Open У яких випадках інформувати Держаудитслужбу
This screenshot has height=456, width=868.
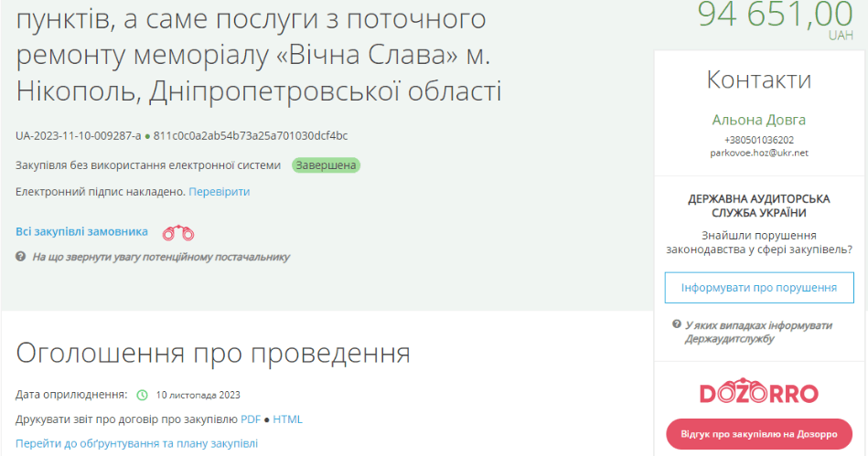758,332
